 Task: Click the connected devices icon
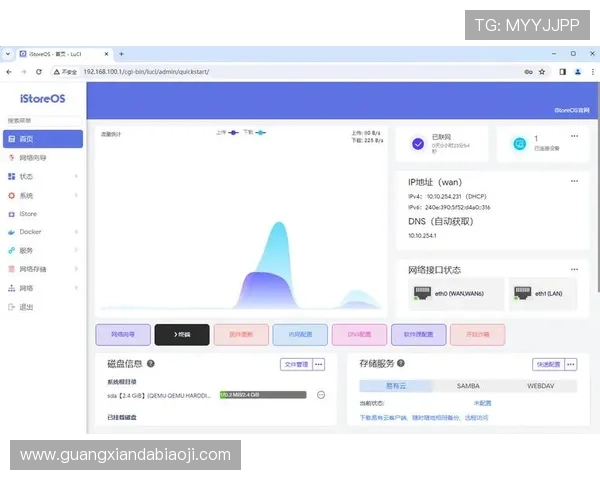tap(520, 144)
